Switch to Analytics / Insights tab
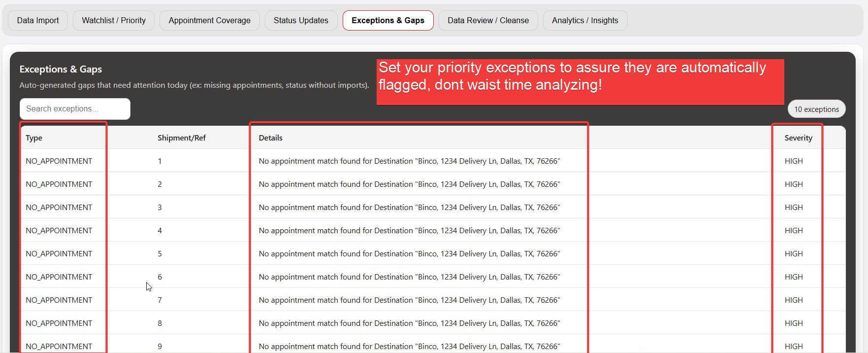868x353 pixels. click(x=585, y=20)
